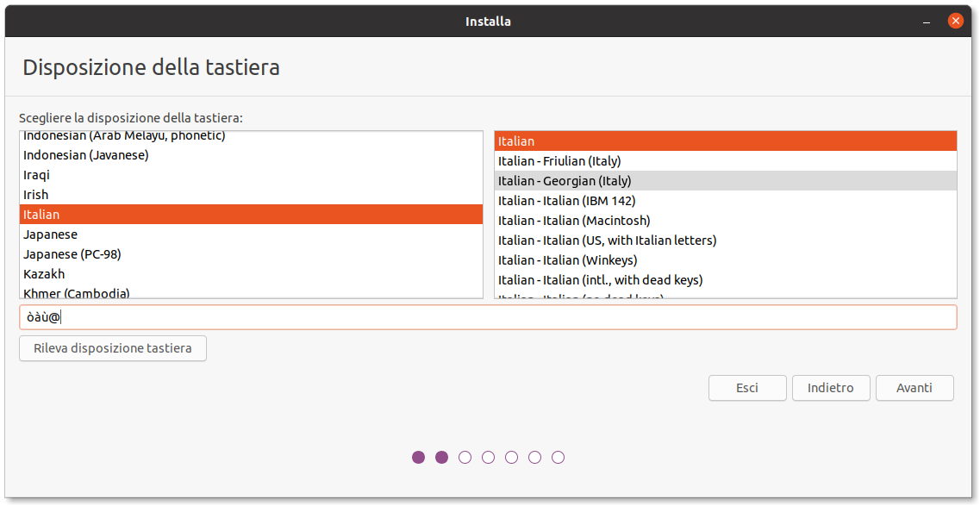Click the Avanti button
Viewport: 980px width, 506px height.
[914, 388]
